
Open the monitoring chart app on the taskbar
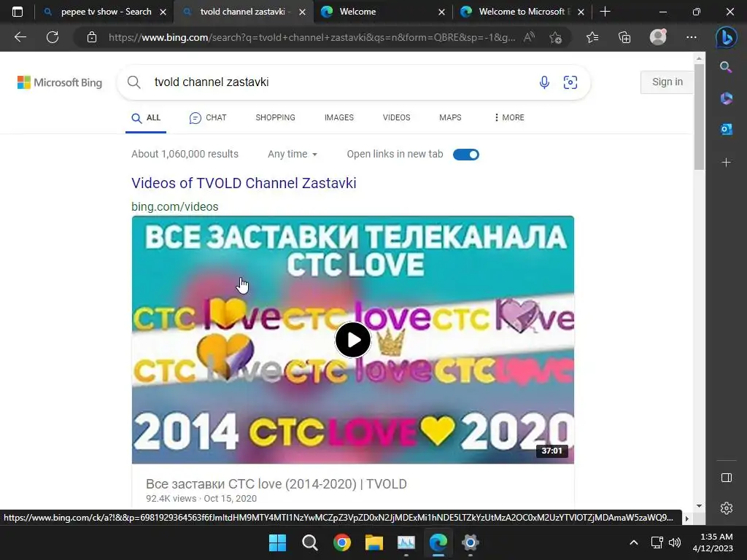[x=406, y=542]
